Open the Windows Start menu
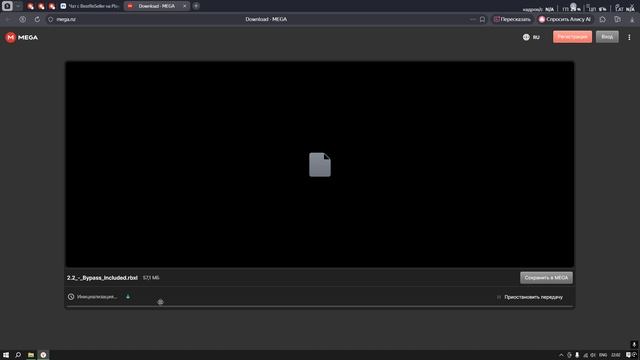The height and width of the screenshot is (360, 640). click(6, 355)
